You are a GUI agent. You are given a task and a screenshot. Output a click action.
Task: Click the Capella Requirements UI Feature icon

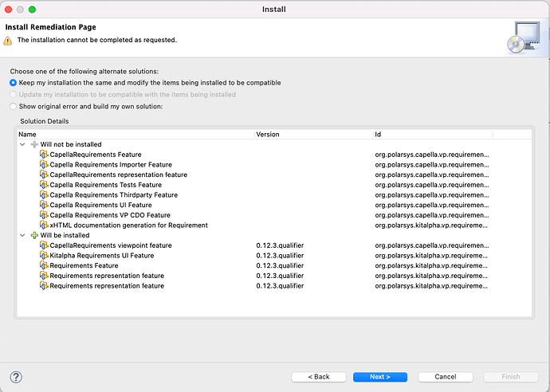[x=44, y=205]
